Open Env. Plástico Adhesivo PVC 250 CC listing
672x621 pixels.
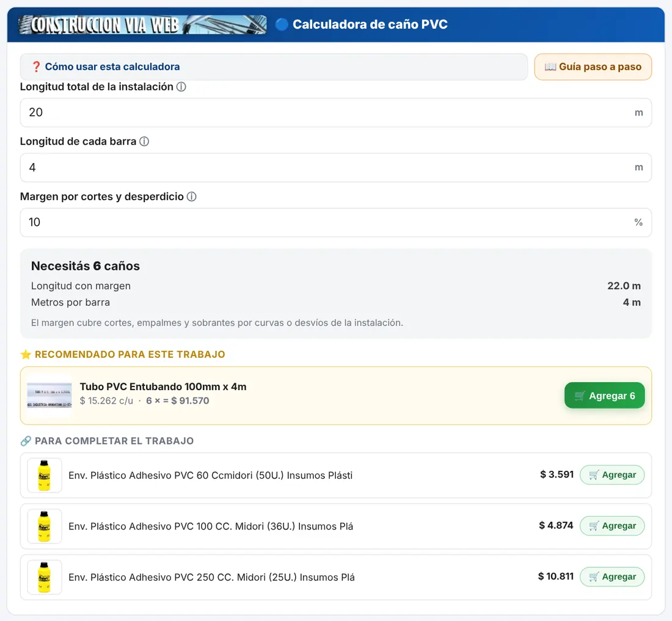pyautogui.click(x=212, y=577)
